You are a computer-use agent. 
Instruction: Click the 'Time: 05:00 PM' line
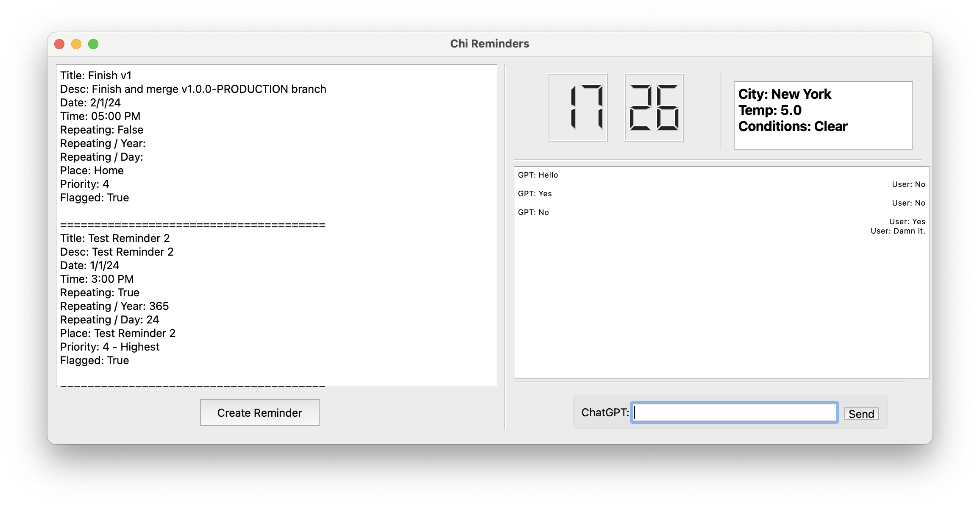[100, 116]
